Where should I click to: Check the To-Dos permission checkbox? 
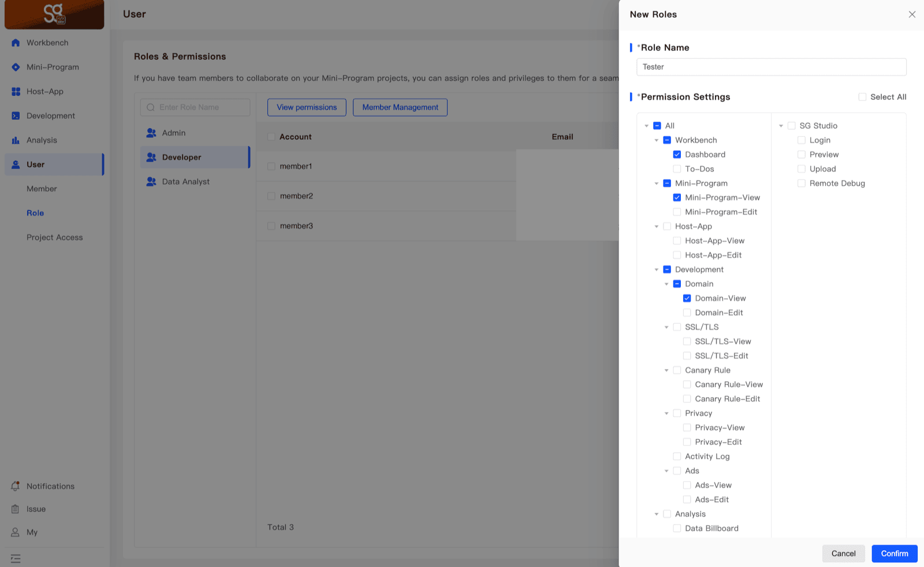coord(677,169)
